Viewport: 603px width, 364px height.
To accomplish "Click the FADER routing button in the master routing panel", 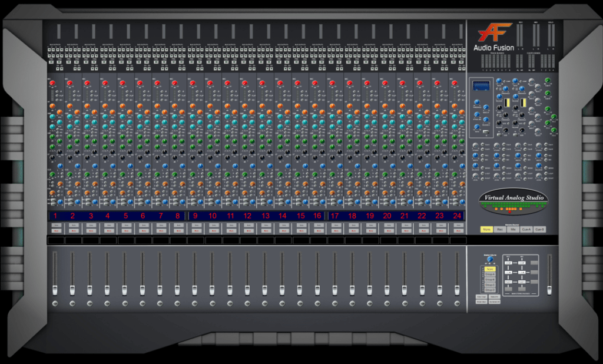I will click(x=509, y=282).
